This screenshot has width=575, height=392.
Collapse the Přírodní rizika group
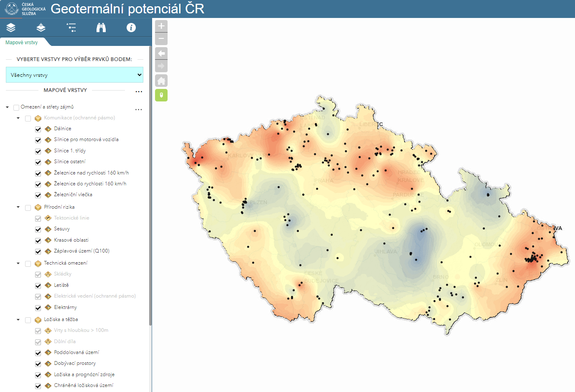[x=18, y=207]
